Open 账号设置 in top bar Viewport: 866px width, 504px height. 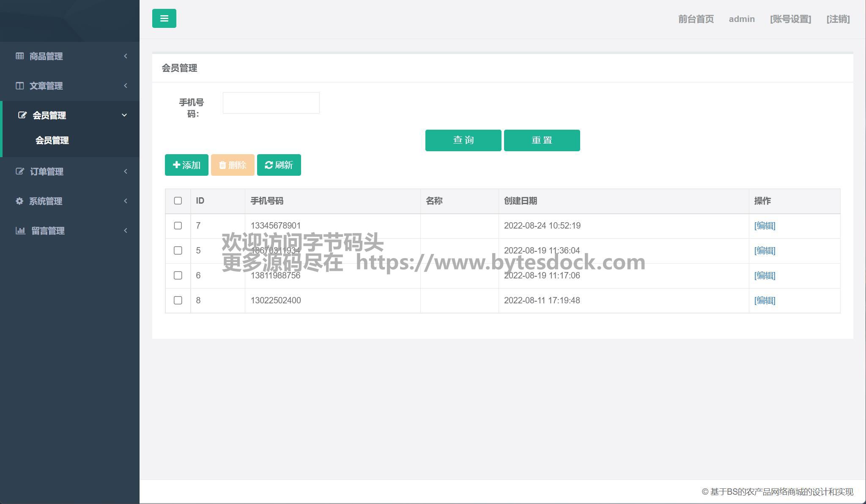tap(790, 19)
